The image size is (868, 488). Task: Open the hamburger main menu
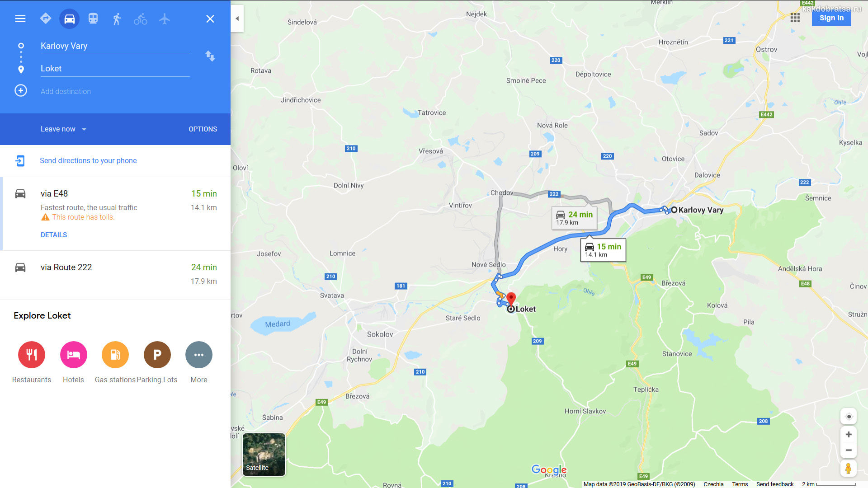(20, 19)
